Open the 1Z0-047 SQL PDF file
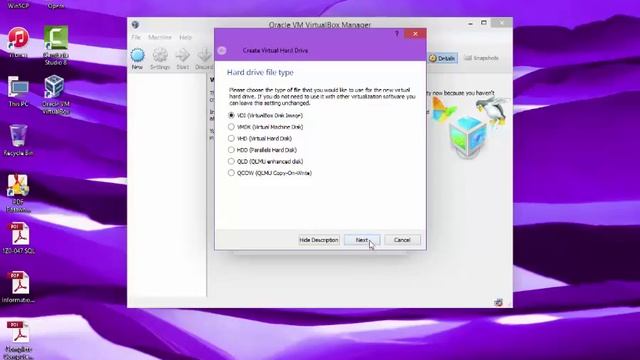Screen dimensions: 640x360 tap(19, 238)
